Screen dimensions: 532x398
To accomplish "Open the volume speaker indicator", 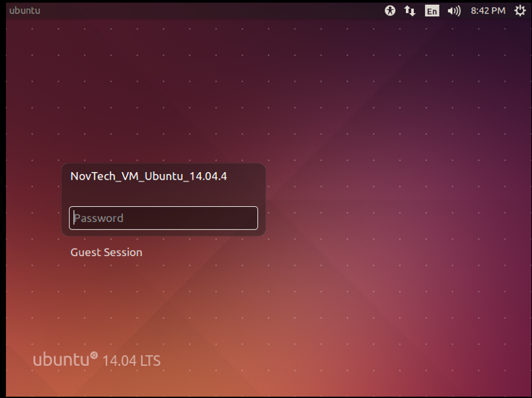I will [x=454, y=10].
